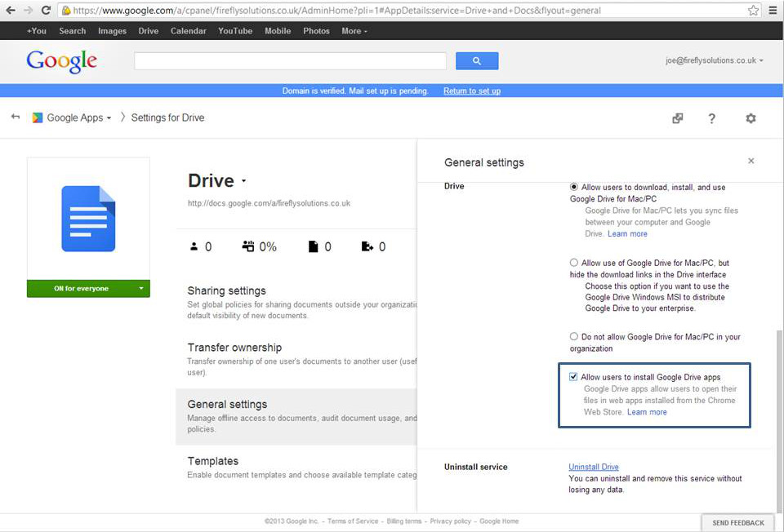The height and width of the screenshot is (532, 784).
Task: Click the Uninstall Drive link
Action: 593,467
